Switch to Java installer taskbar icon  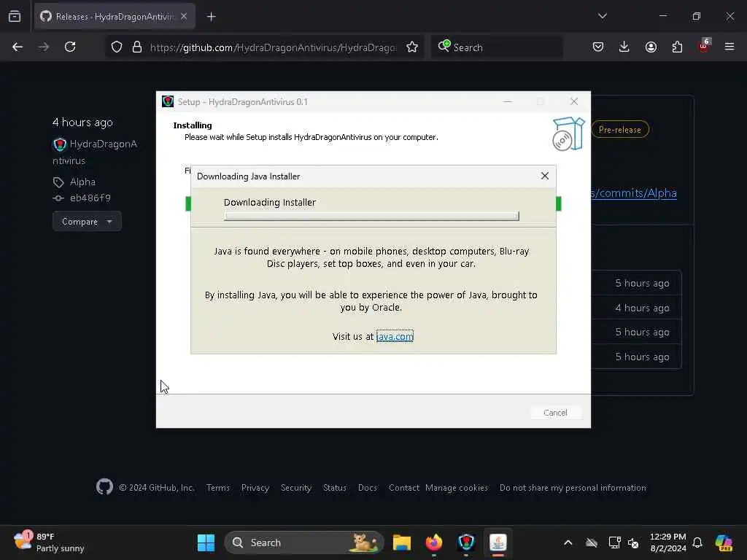(x=498, y=542)
